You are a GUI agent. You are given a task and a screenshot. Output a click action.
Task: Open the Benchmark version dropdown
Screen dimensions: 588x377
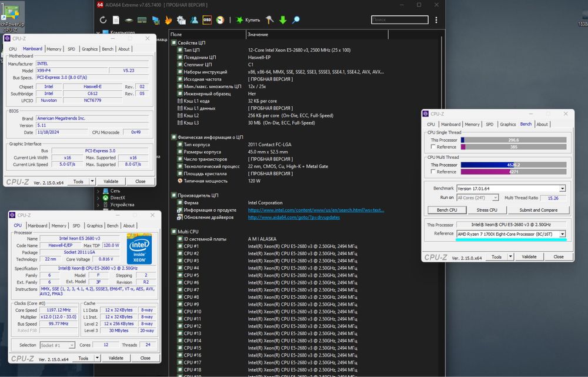[x=563, y=189]
